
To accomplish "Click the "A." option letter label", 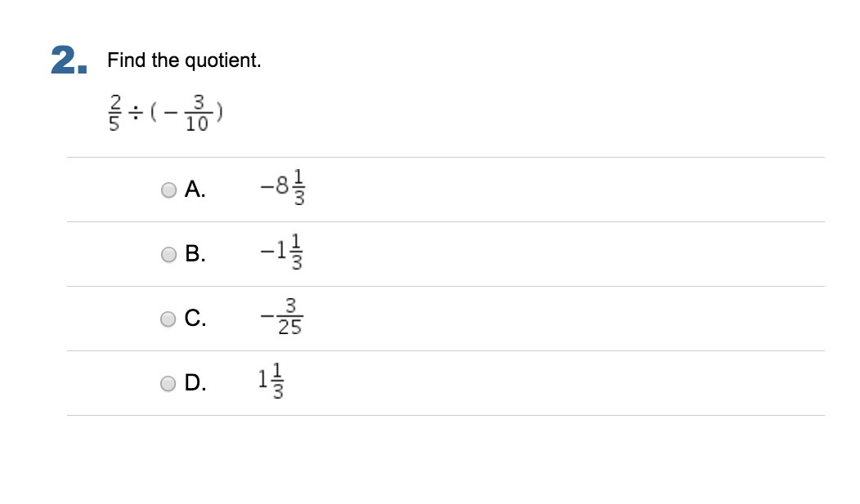I will (x=195, y=190).
